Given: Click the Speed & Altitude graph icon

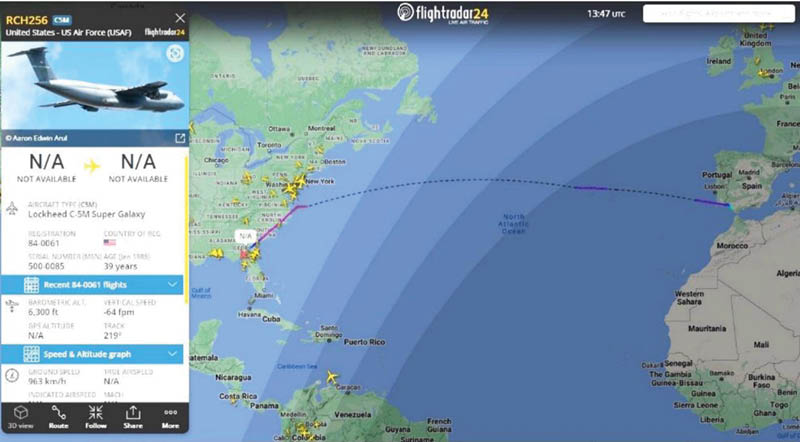Looking at the screenshot, I should (15, 353).
